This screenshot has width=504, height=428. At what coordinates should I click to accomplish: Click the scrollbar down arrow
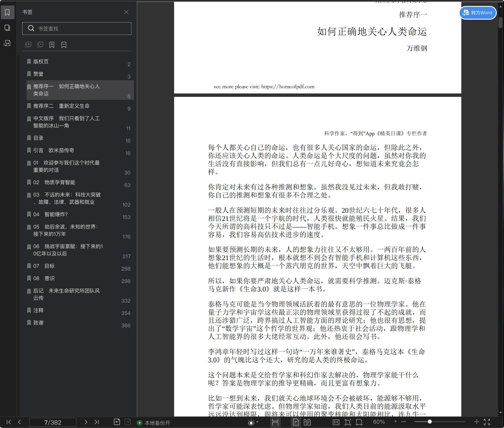pyautogui.click(x=500, y=412)
